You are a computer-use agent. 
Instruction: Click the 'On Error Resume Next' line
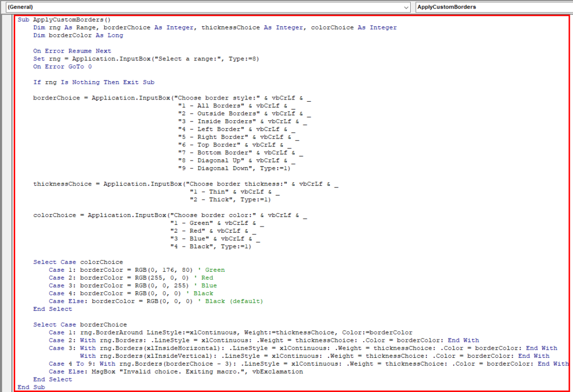pyautogui.click(x=72, y=51)
